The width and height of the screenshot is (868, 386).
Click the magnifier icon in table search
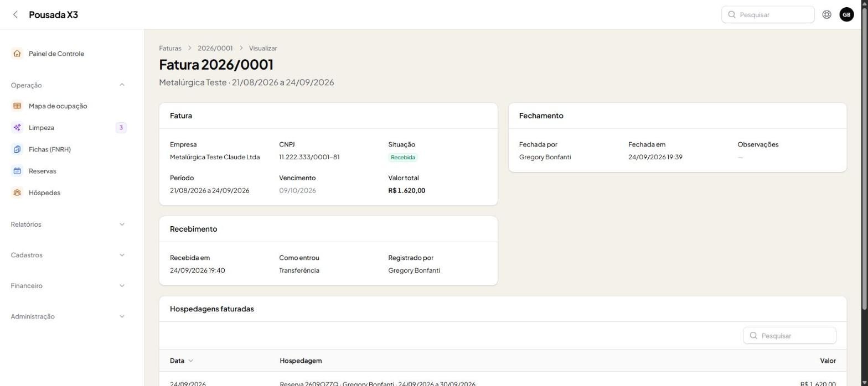(x=753, y=336)
